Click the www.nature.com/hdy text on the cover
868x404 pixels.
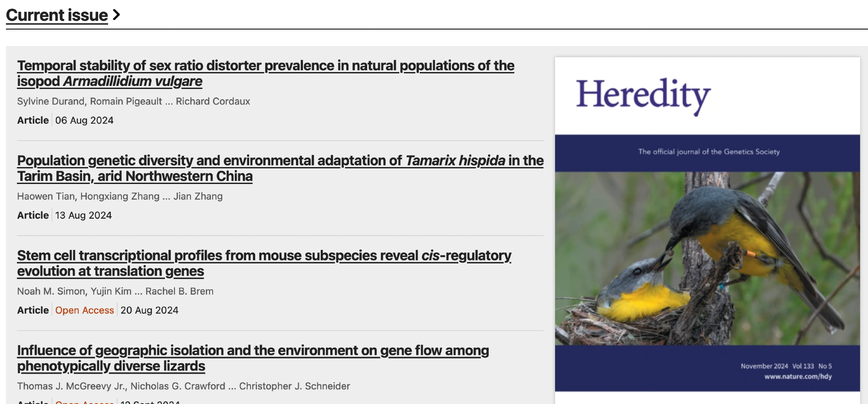(798, 376)
